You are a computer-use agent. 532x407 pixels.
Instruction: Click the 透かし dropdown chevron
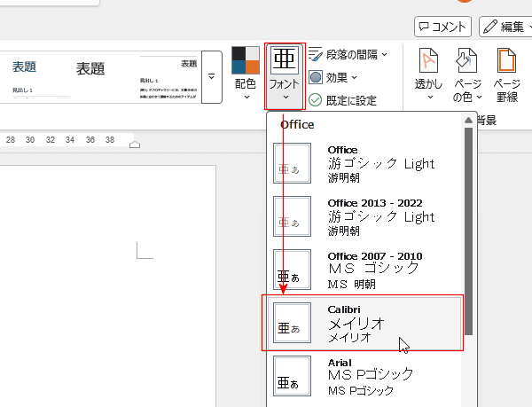click(430, 97)
